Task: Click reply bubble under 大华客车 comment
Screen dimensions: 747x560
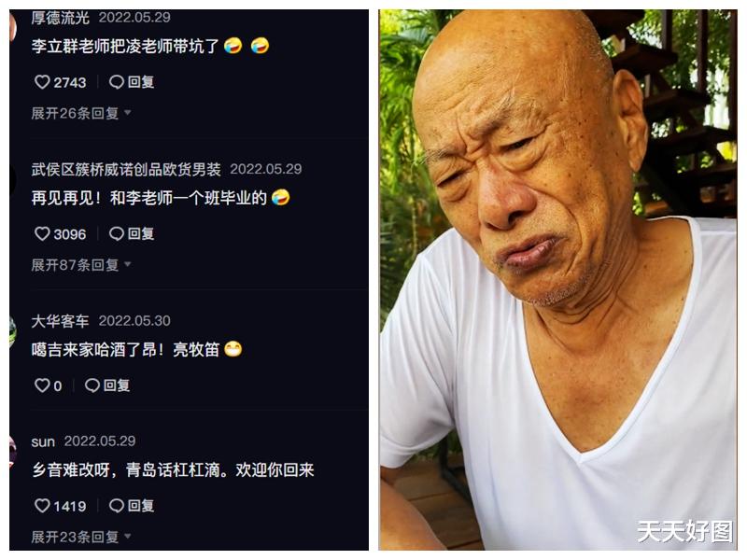Action: pyautogui.click(x=92, y=385)
